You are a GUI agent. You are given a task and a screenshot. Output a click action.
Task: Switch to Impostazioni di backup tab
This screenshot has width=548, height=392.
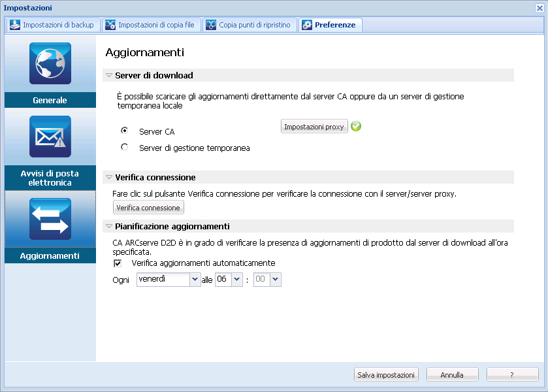[x=53, y=25]
